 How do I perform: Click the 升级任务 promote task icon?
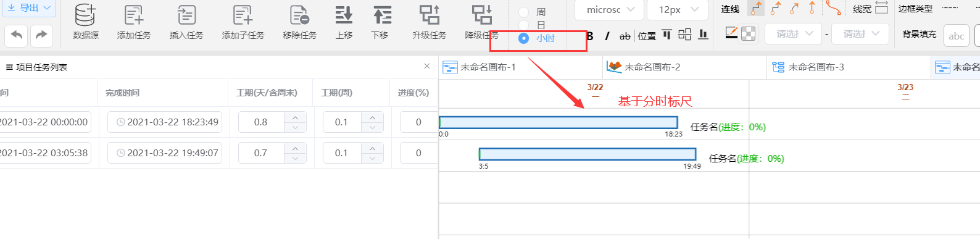click(x=430, y=15)
